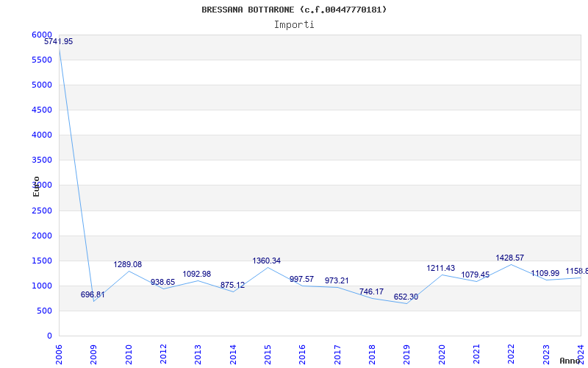Click the Importi subtitle
588x368 pixels.
(294, 25)
